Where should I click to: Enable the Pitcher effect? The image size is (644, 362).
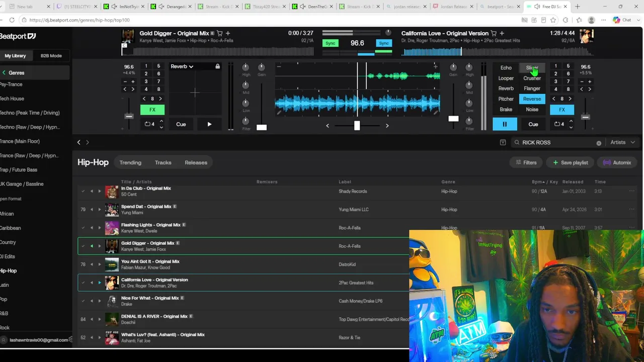click(x=506, y=99)
